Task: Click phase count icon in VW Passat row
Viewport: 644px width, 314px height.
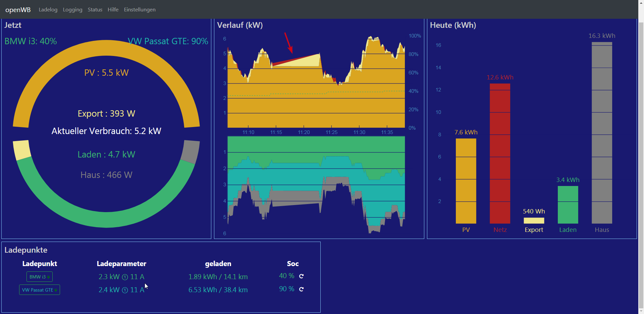Action: point(125,290)
